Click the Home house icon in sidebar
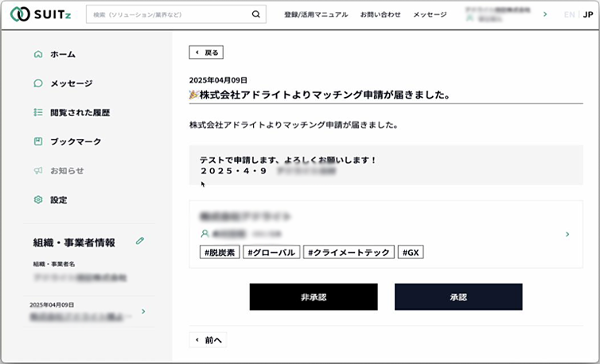This screenshot has width=600, height=364. point(38,54)
